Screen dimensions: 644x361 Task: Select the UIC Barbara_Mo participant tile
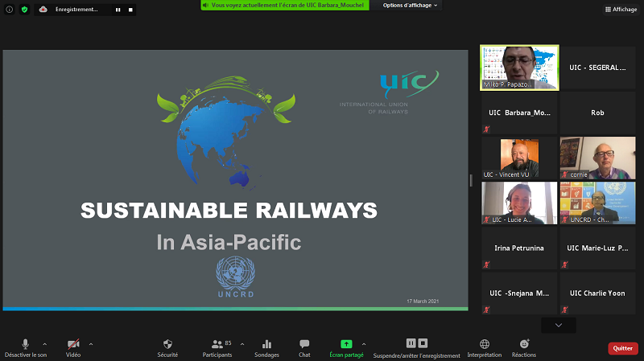point(519,113)
